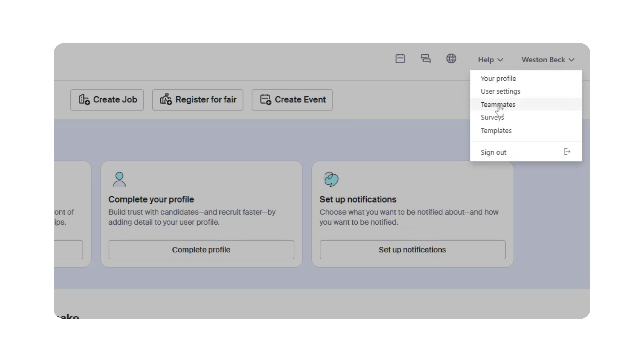
Task: Open User settings menu entry
Action: point(500,91)
